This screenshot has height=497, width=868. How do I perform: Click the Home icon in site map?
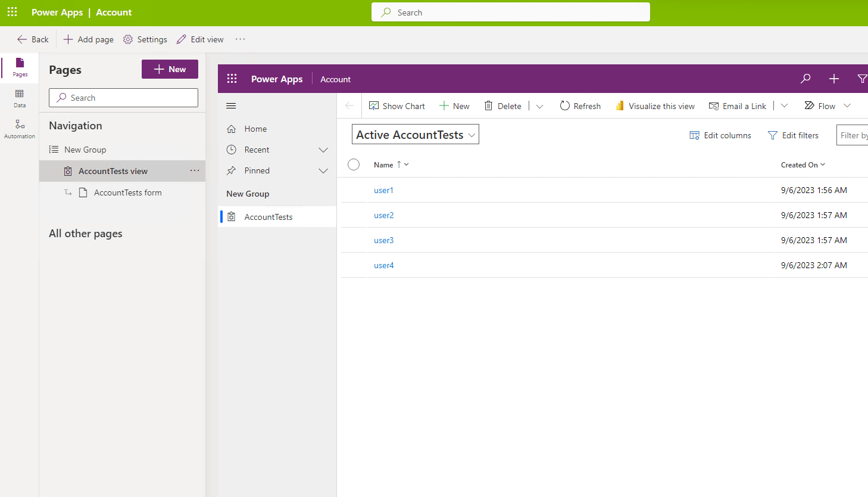[232, 129]
